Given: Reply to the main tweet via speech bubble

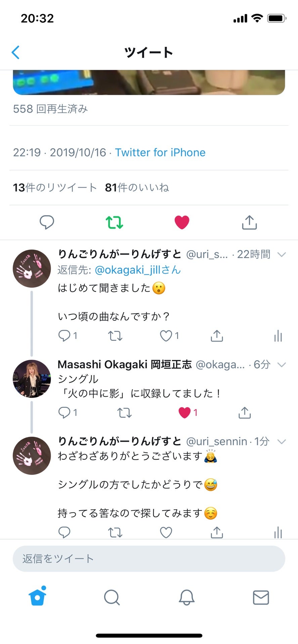Looking at the screenshot, I should coord(47,222).
